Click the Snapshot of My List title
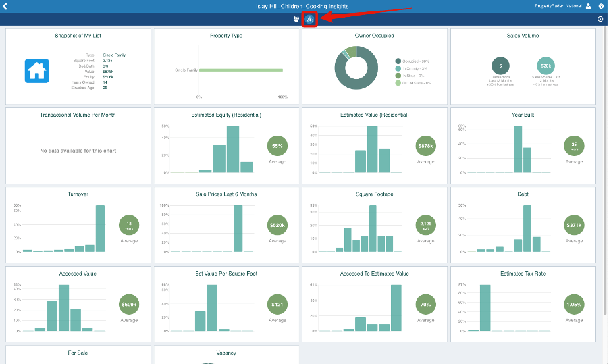Image resolution: width=609 pixels, height=364 pixels. coord(78,36)
